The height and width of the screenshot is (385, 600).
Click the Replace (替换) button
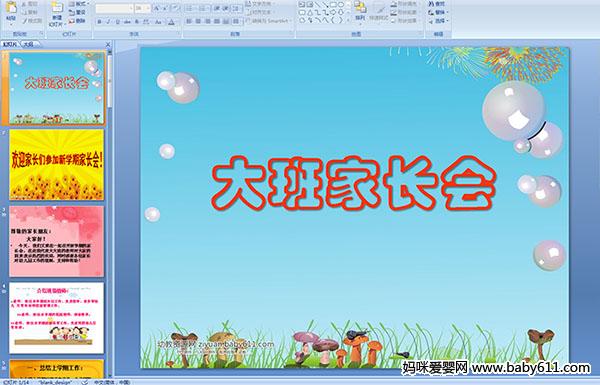pos(437,12)
